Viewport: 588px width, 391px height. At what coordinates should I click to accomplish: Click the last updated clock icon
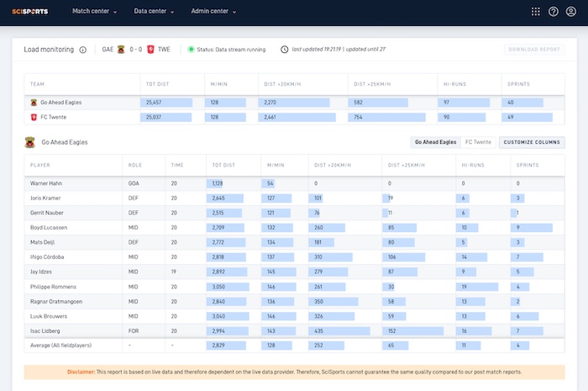pos(284,50)
